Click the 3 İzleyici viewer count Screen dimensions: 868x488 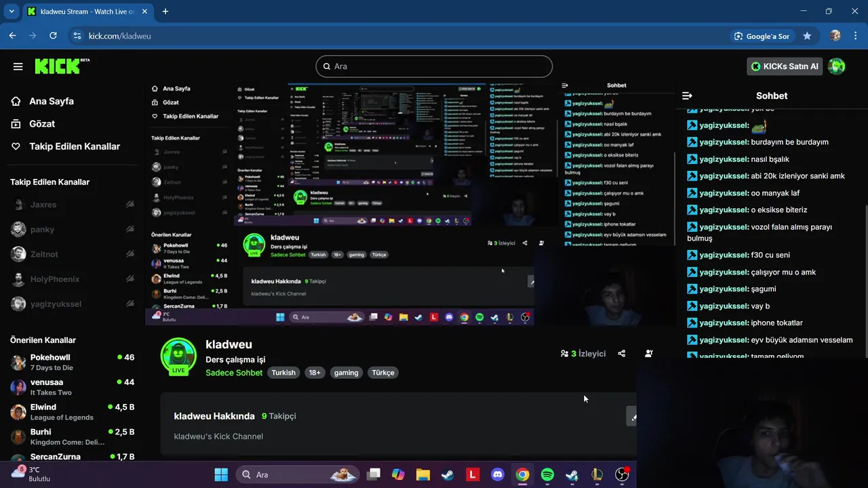[583, 353]
